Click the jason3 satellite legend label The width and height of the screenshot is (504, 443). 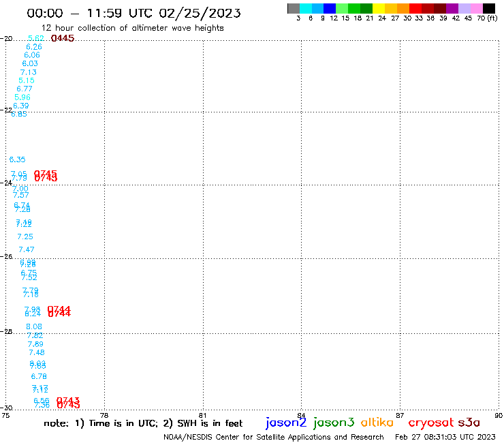click(334, 423)
